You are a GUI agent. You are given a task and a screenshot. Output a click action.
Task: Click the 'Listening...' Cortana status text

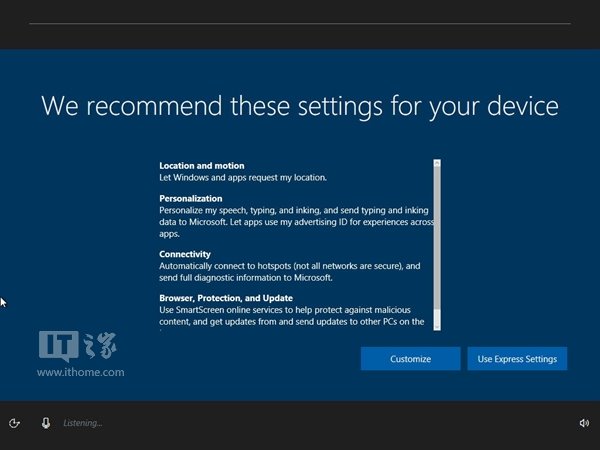point(83,423)
